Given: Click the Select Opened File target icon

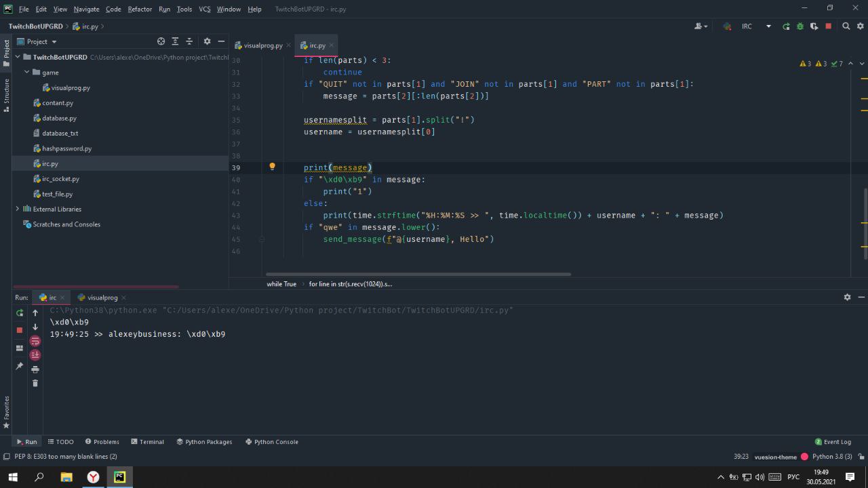Looking at the screenshot, I should click(x=161, y=41).
